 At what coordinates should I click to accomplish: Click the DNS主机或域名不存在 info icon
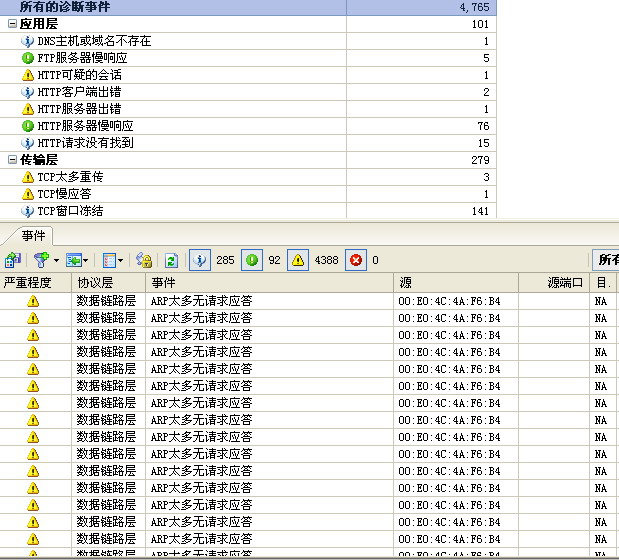(x=28, y=41)
